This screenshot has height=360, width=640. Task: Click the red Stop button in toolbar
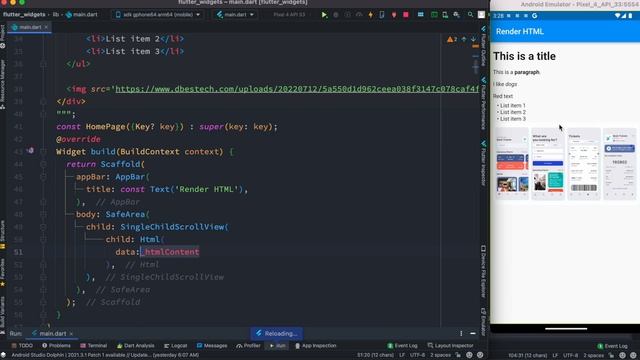coord(406,15)
